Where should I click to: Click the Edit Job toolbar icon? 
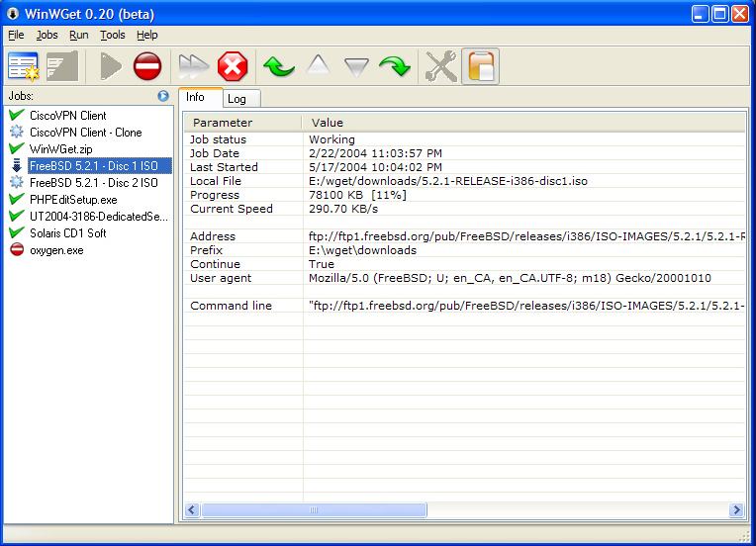pos(62,66)
